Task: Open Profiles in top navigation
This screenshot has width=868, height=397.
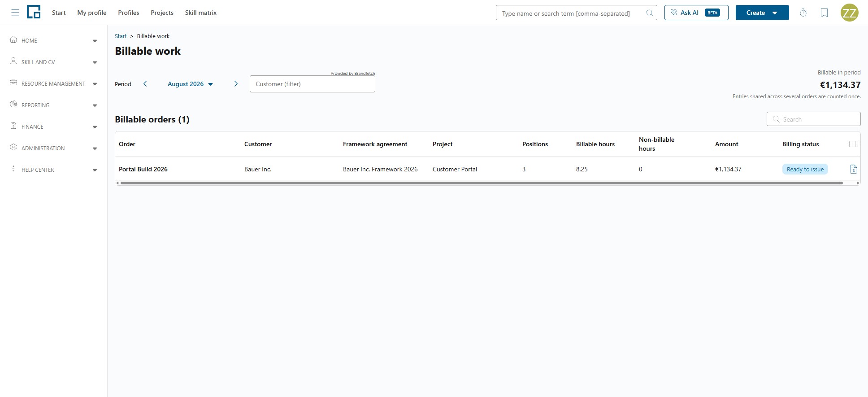Action: pos(129,13)
